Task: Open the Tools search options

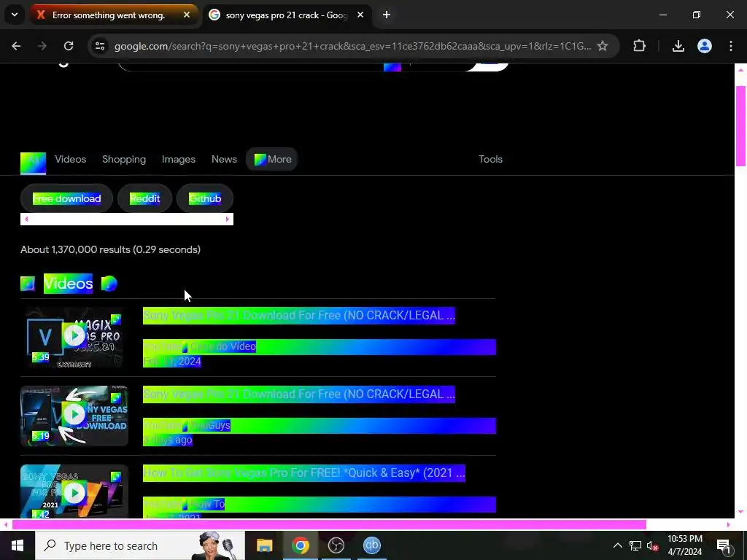Action: coord(491,159)
